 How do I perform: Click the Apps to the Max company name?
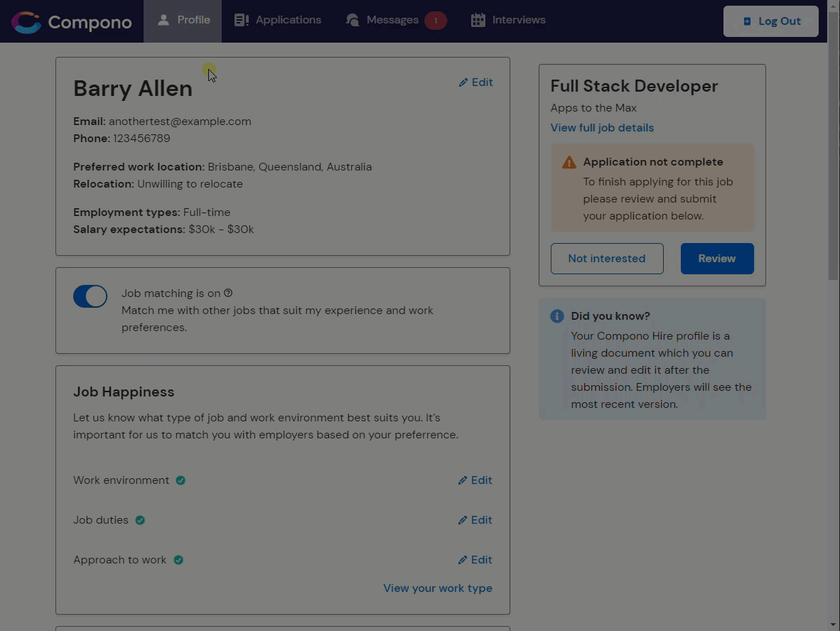(593, 108)
